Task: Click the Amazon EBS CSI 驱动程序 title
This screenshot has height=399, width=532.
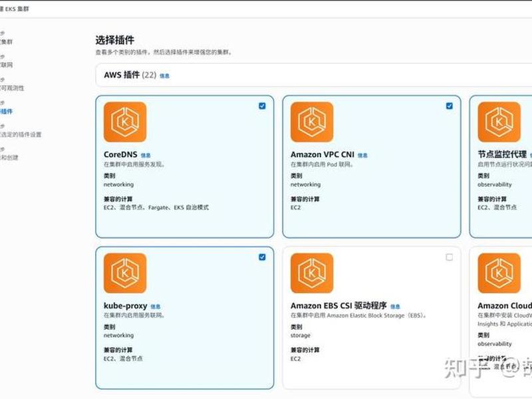Action: click(338, 306)
